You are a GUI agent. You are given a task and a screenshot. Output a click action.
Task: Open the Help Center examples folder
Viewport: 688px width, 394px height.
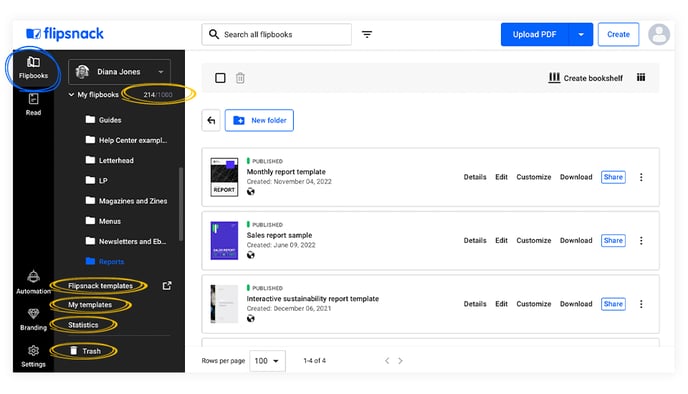tap(126, 140)
